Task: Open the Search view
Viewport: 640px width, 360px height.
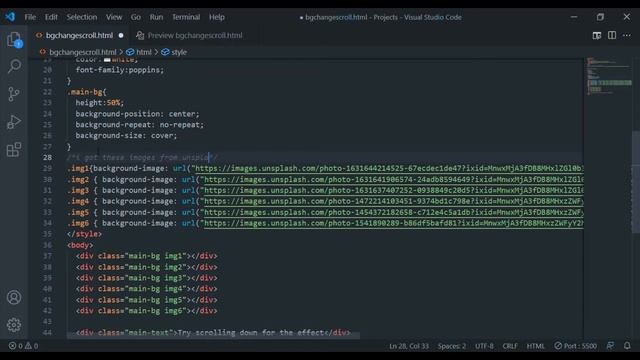Action: click(14, 66)
